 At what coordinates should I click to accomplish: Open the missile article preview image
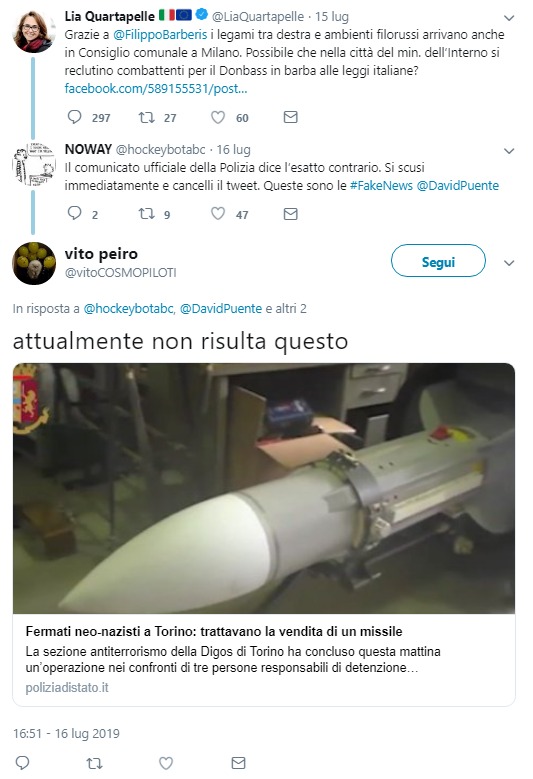tap(264, 488)
